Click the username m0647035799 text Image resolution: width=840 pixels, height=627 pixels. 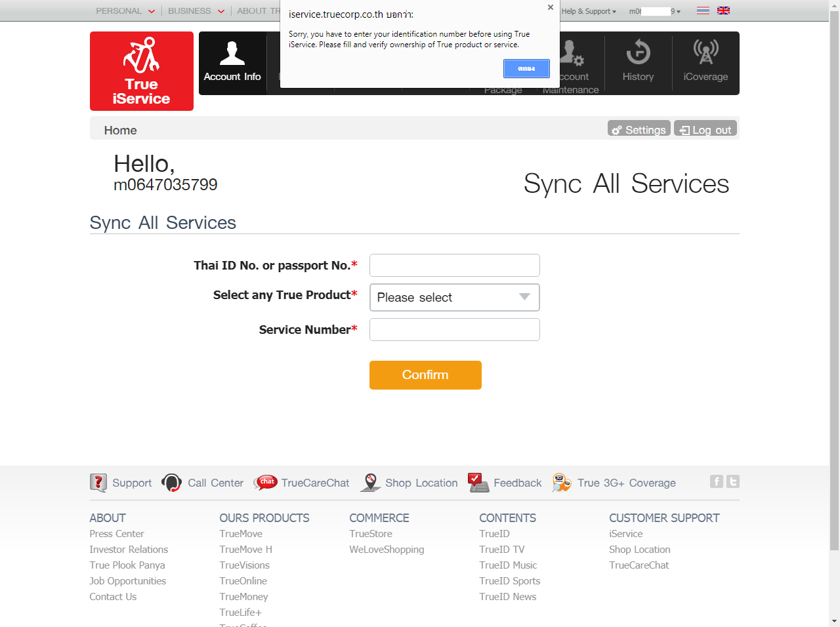165,185
